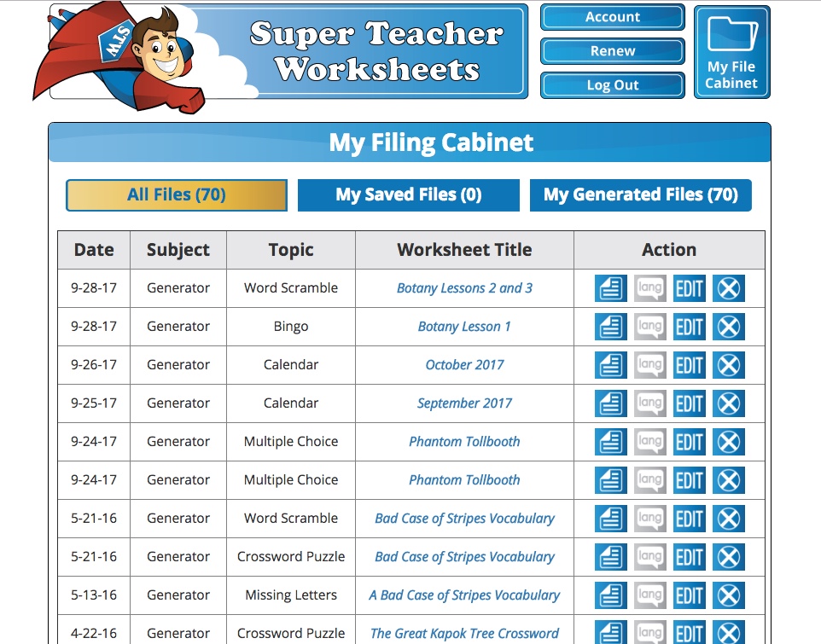Delete Bad Case of Stripes Word Scramble

(x=728, y=519)
